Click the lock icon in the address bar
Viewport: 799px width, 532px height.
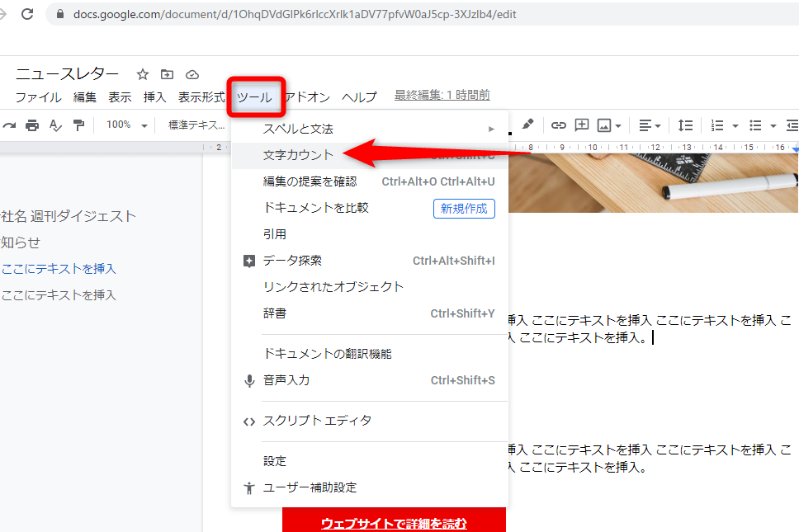pyautogui.click(x=60, y=14)
